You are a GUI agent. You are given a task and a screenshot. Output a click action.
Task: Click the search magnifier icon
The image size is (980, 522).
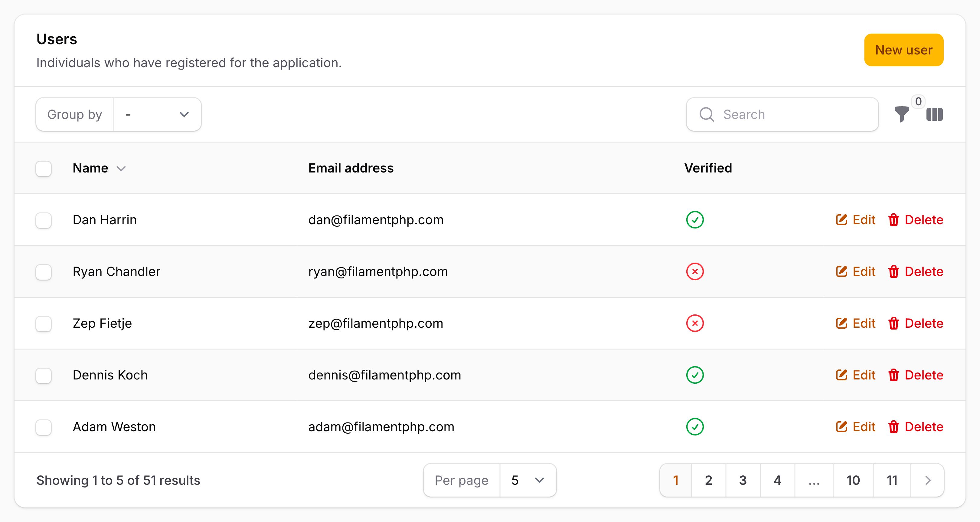click(707, 114)
